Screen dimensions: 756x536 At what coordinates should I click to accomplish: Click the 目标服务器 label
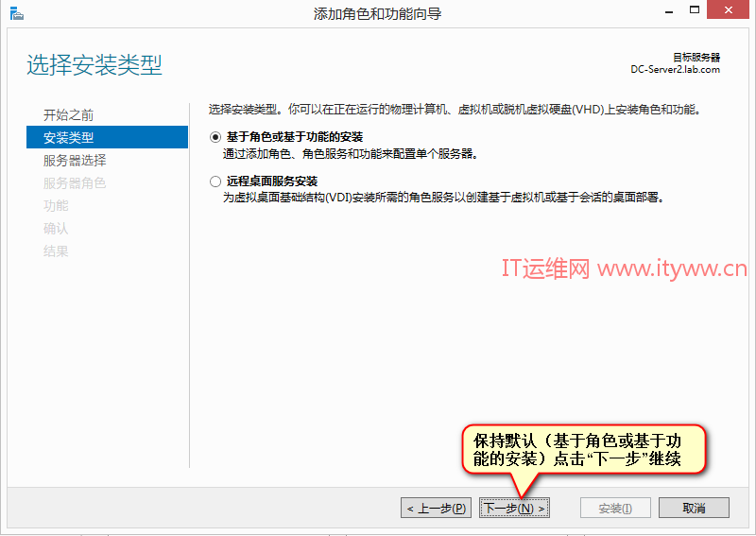coord(696,58)
